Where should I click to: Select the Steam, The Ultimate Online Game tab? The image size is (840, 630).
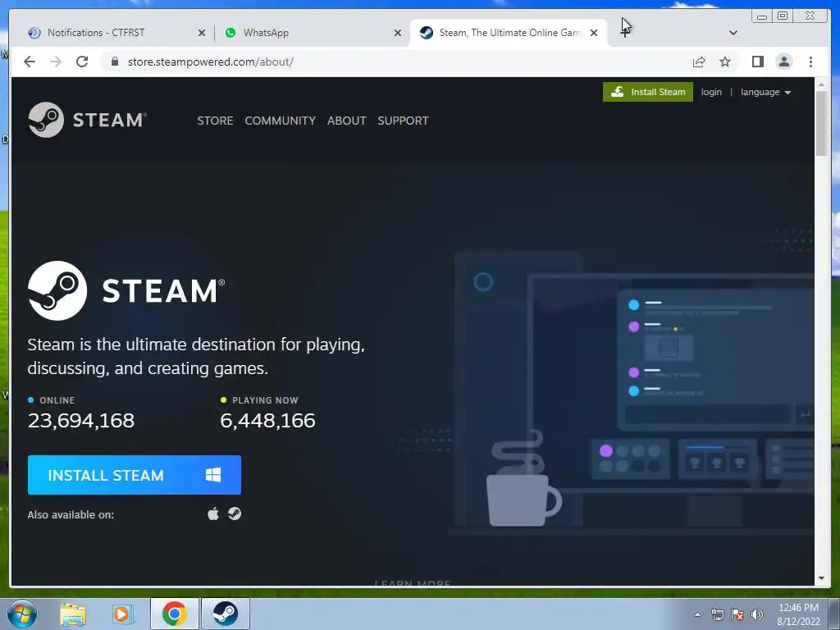pos(508,33)
